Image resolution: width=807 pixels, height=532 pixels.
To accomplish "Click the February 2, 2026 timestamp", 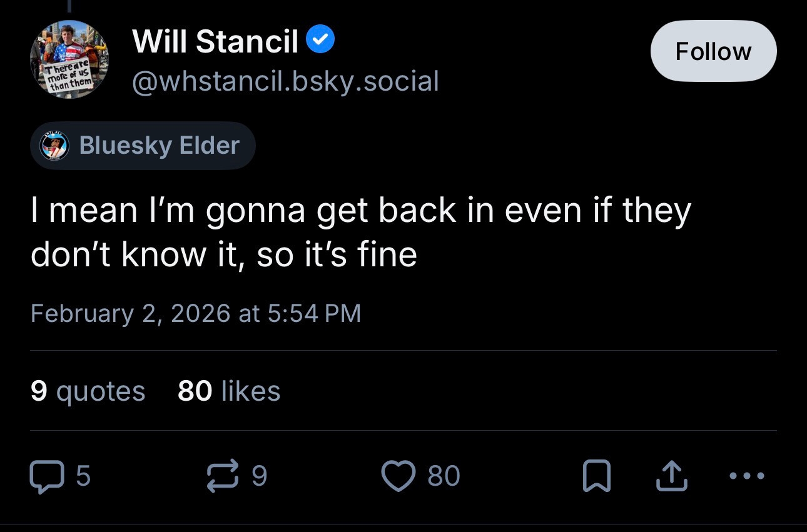I will pyautogui.click(x=196, y=313).
